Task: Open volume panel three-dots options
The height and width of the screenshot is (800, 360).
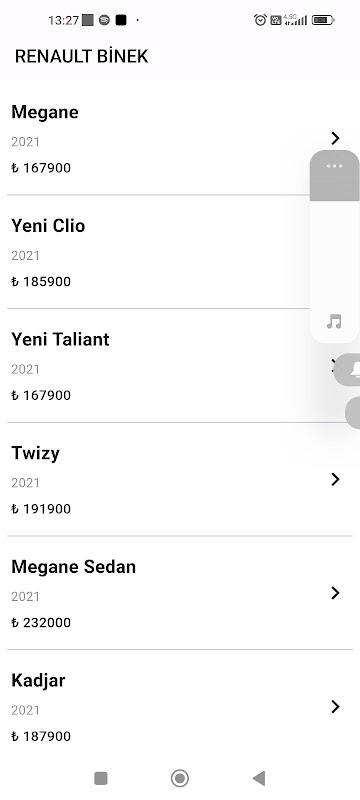Action: 335,166
